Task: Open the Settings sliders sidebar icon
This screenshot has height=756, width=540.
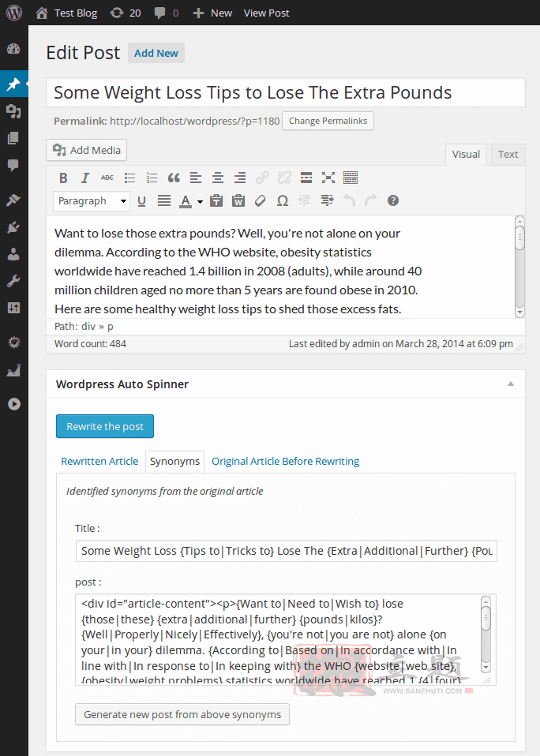Action: click(x=13, y=308)
